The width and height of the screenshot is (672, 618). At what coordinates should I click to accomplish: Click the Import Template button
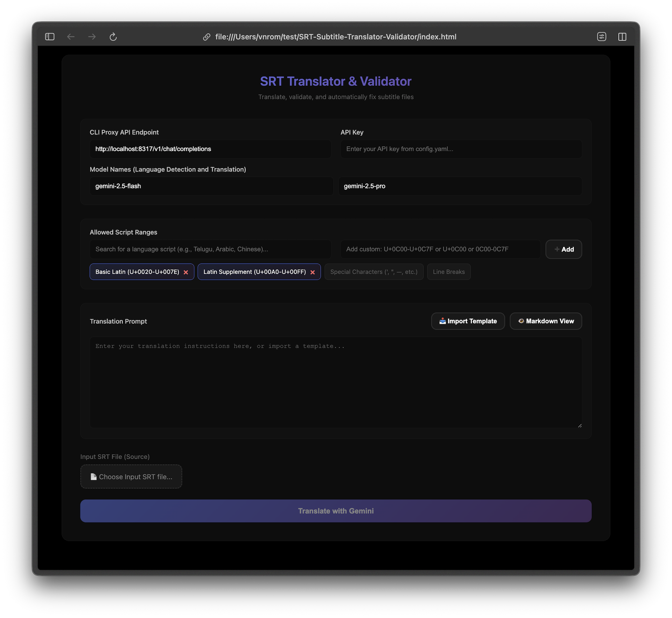tap(468, 321)
